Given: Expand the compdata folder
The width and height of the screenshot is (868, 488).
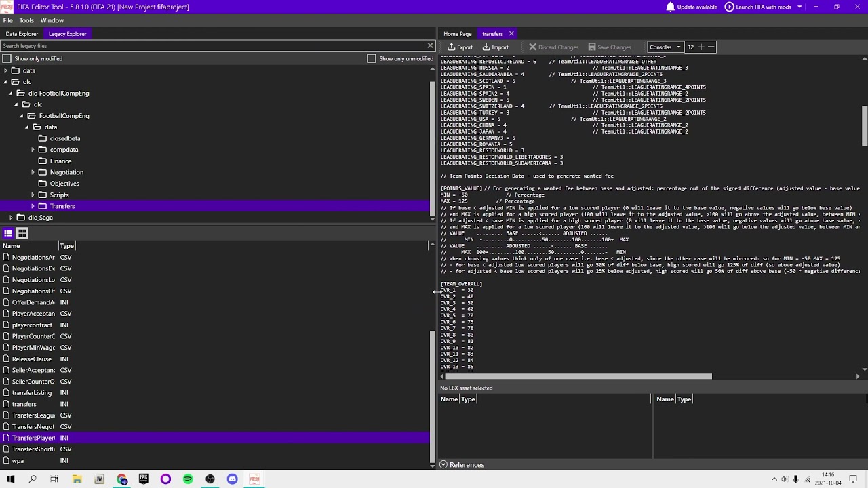Looking at the screenshot, I should pos(33,150).
